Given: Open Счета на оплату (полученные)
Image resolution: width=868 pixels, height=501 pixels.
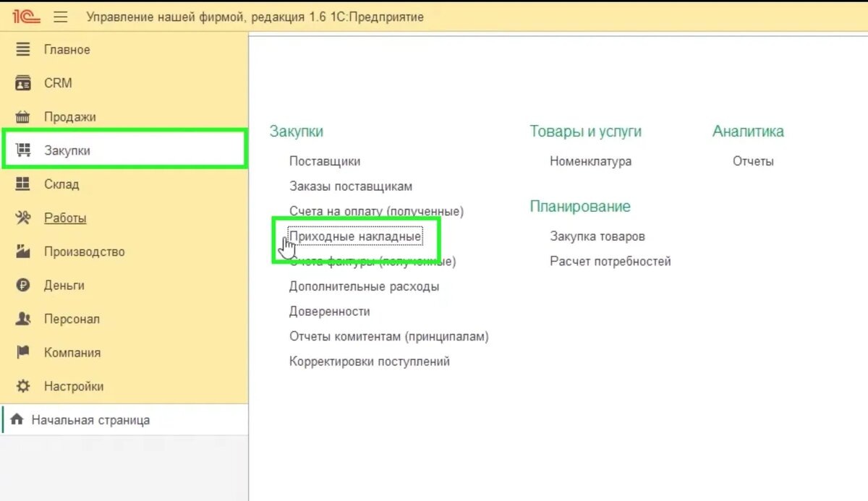Looking at the screenshot, I should point(376,211).
